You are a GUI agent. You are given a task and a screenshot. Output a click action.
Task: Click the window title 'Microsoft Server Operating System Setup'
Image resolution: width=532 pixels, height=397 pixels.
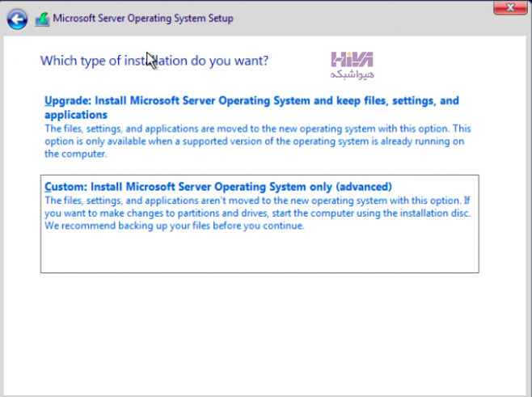(x=143, y=19)
